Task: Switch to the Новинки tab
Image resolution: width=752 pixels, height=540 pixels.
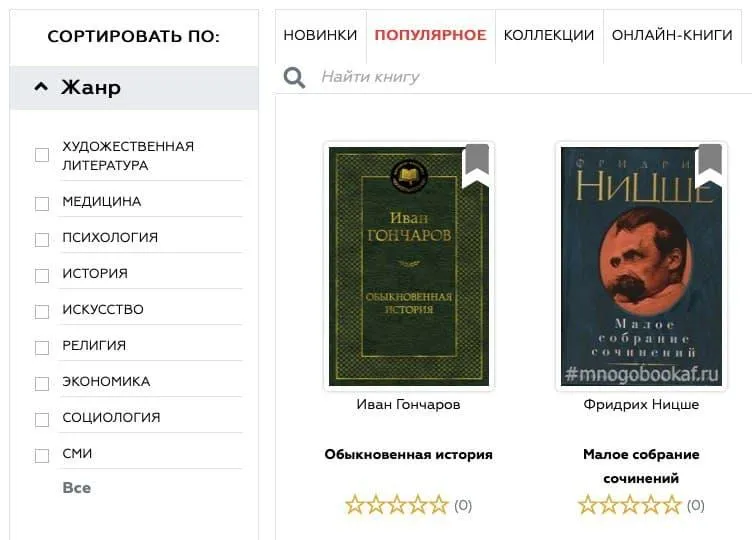Action: (x=320, y=35)
